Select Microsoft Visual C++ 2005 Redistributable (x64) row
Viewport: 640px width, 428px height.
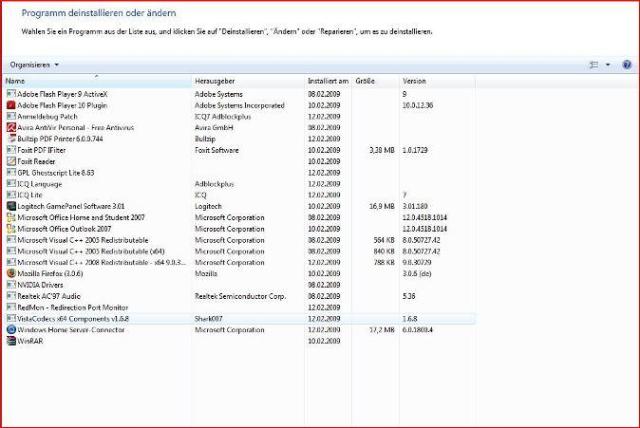(x=239, y=251)
